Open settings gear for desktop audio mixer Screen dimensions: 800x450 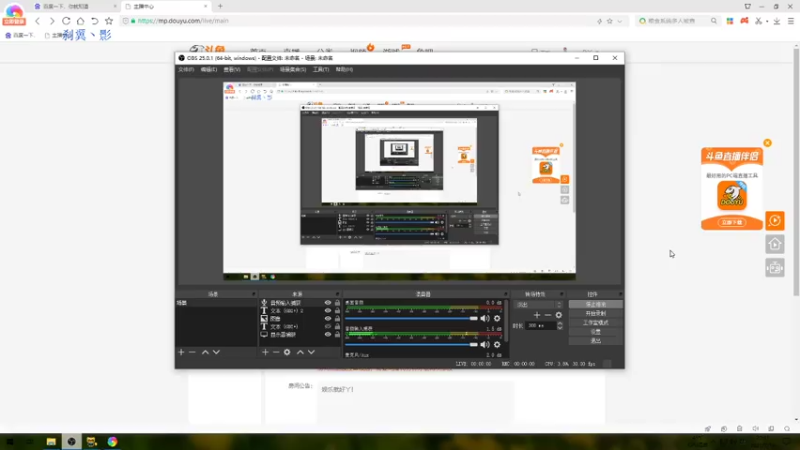(x=497, y=318)
